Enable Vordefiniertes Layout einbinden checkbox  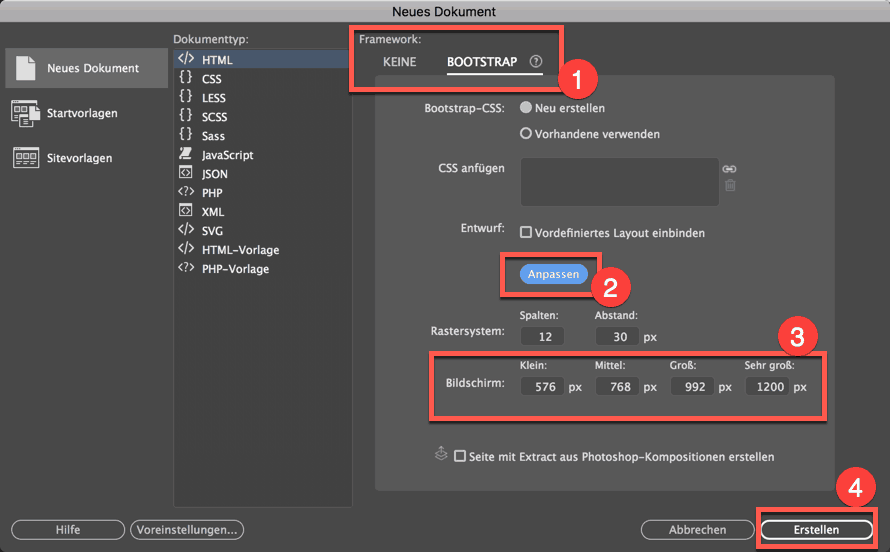pos(526,232)
